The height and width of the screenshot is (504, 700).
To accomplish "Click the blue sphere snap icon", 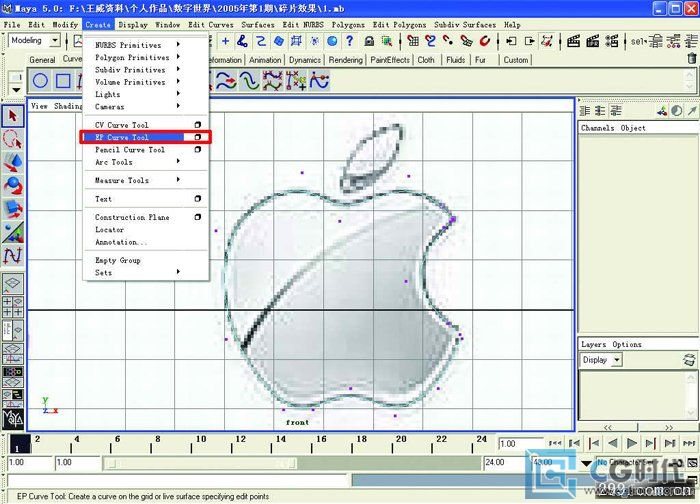I will (x=332, y=41).
